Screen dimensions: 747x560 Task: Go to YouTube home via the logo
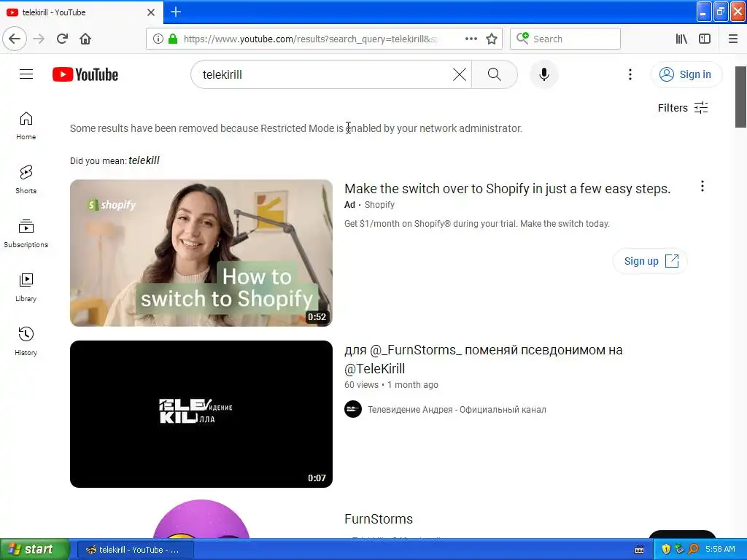(x=85, y=74)
